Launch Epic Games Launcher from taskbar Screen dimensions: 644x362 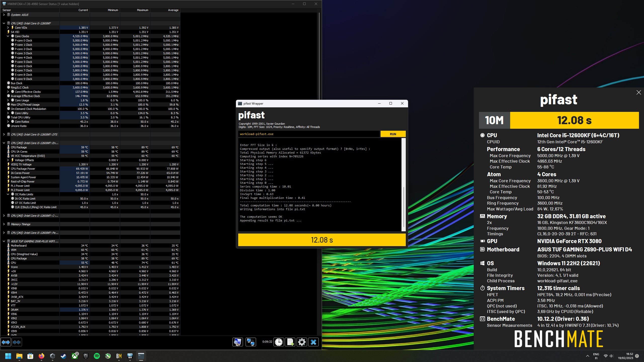coord(86,356)
